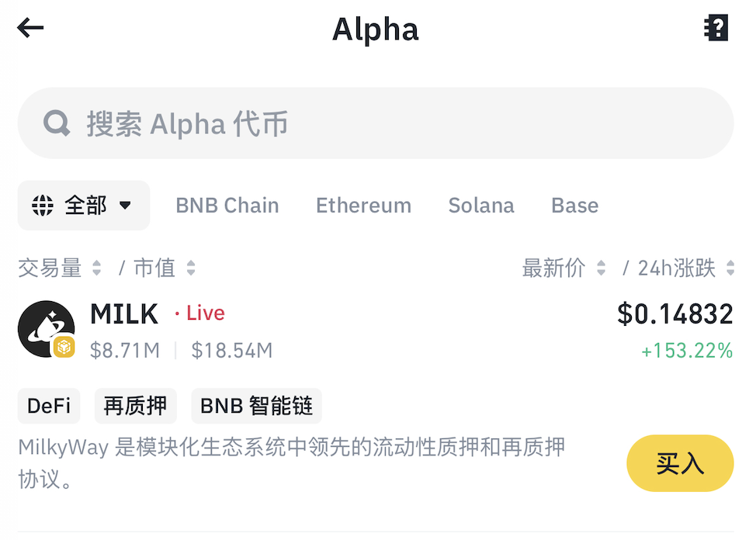Sort the list by 市值
Screen dimensions: 756x540
click(164, 268)
